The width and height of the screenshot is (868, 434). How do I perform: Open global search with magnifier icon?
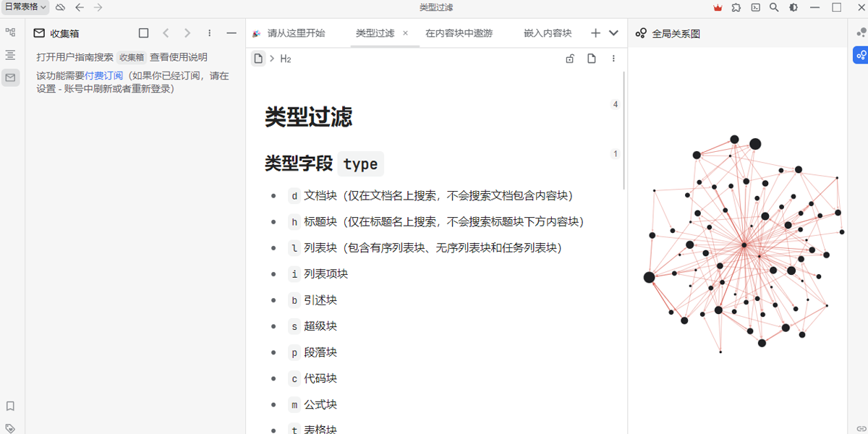(x=774, y=7)
